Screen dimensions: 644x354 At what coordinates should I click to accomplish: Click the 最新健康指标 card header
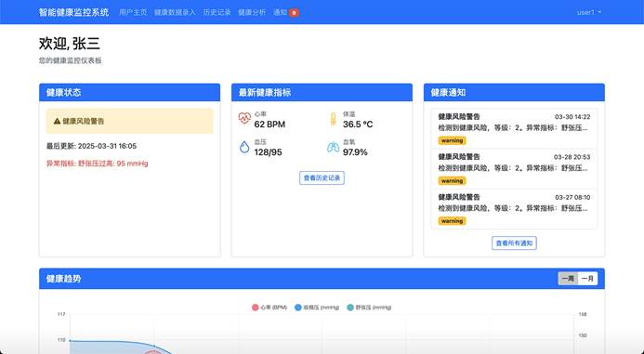pyautogui.click(x=322, y=92)
